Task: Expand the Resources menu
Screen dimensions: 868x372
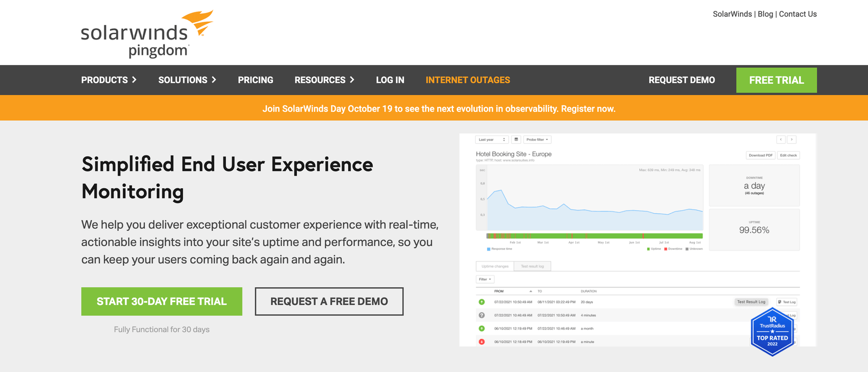Action: point(324,80)
